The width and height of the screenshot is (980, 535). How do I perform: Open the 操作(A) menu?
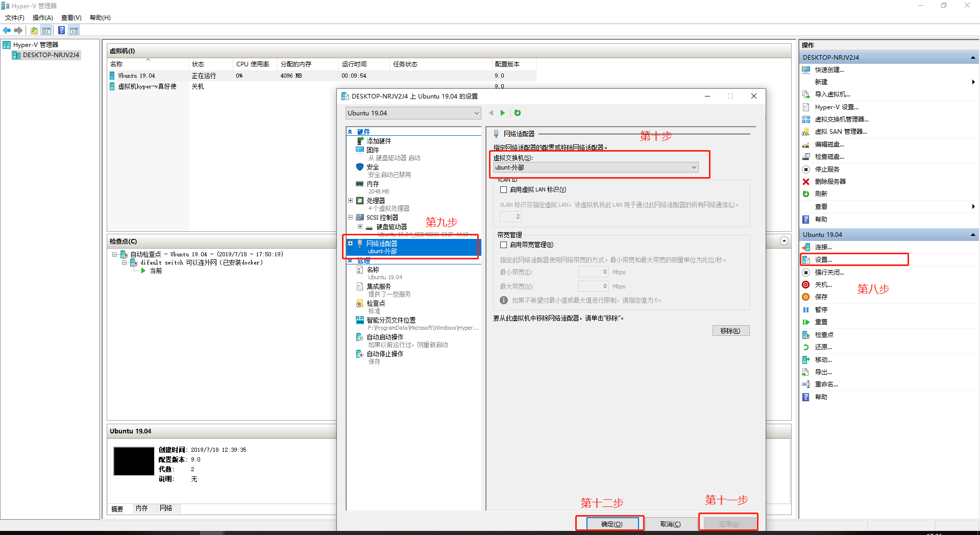tap(43, 18)
